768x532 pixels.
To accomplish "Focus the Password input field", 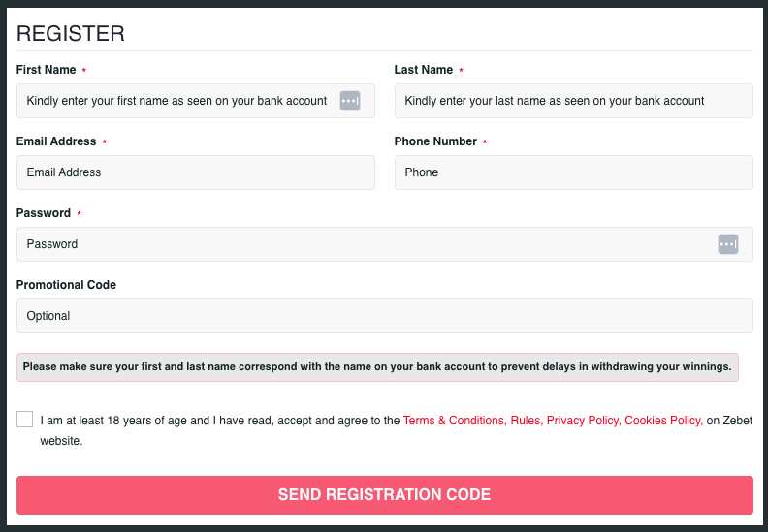I will point(385,244).
